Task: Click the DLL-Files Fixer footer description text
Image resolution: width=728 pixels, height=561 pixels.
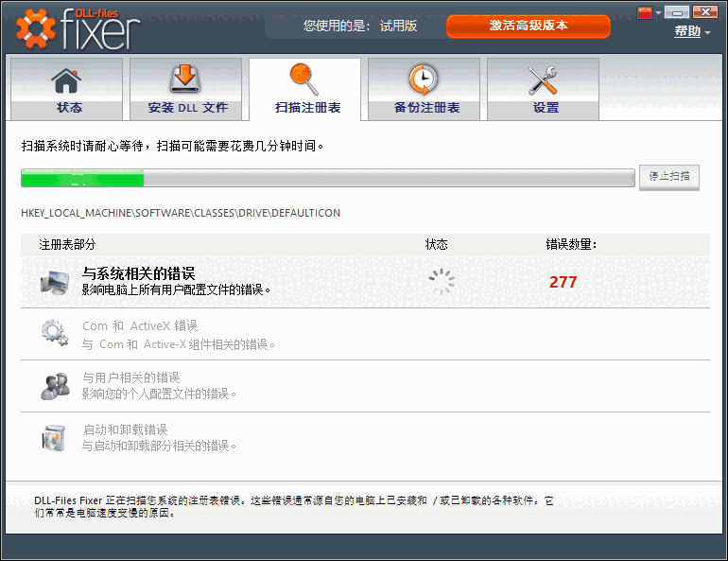Action: [294, 507]
